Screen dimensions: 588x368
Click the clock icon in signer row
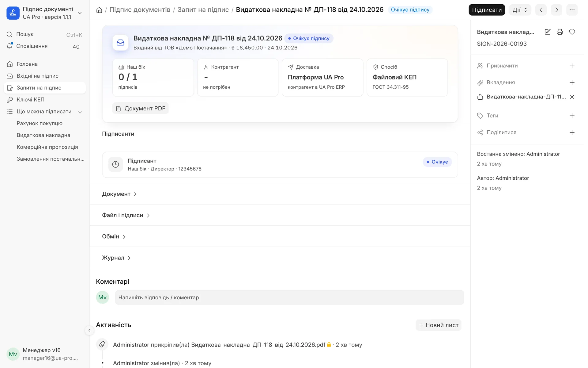tap(115, 164)
